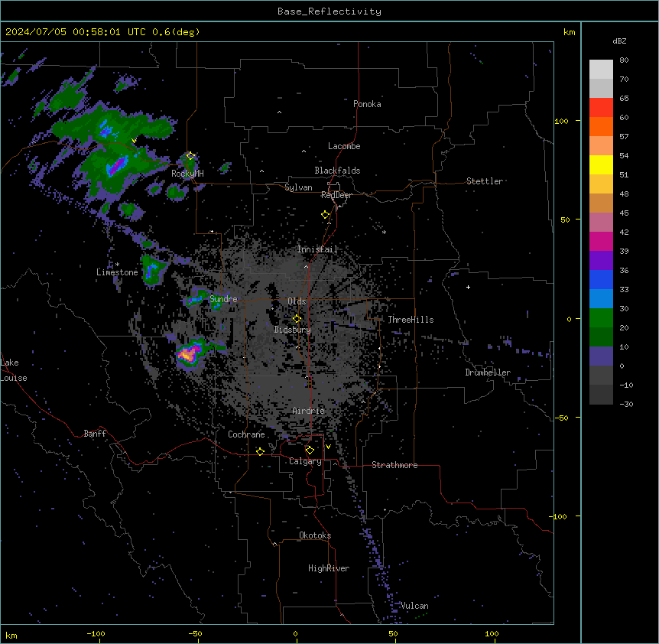Click the RockyMH label
659x644 pixels.
pyautogui.click(x=187, y=174)
